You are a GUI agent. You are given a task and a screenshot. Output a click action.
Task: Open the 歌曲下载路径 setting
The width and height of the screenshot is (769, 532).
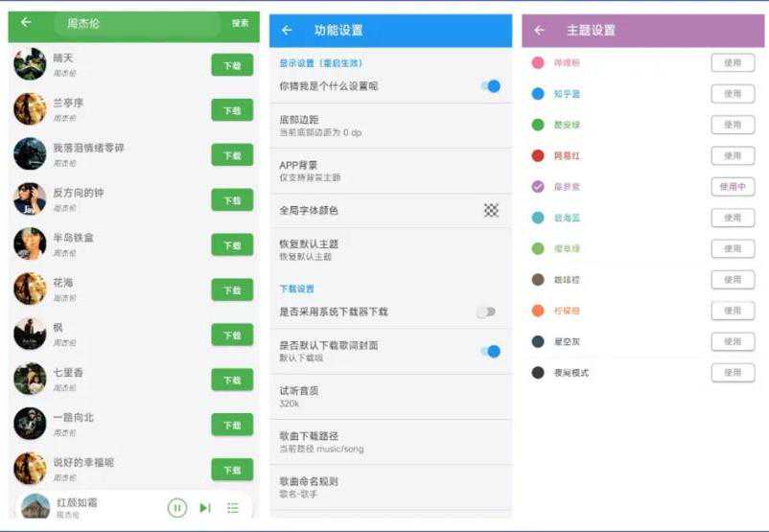(390, 442)
